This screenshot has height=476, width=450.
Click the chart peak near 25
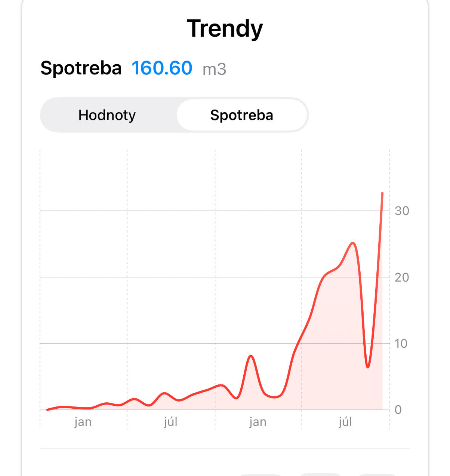[x=353, y=243]
